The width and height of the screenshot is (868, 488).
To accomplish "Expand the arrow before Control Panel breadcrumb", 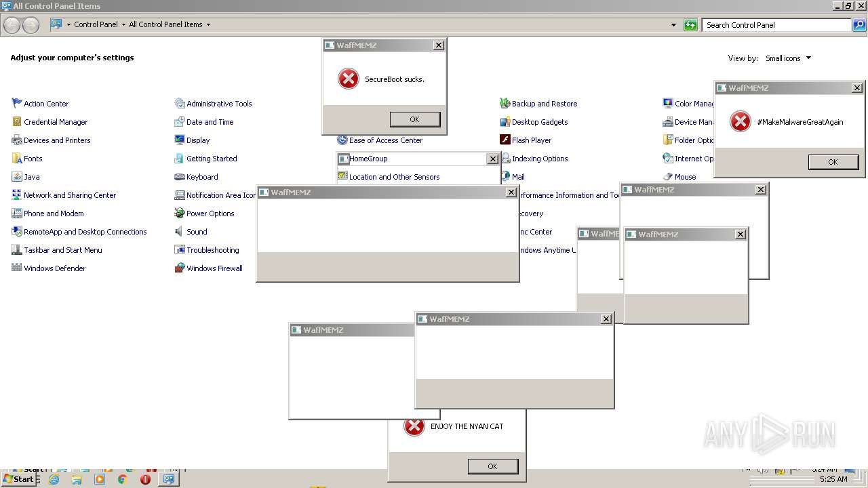I will [x=68, y=24].
